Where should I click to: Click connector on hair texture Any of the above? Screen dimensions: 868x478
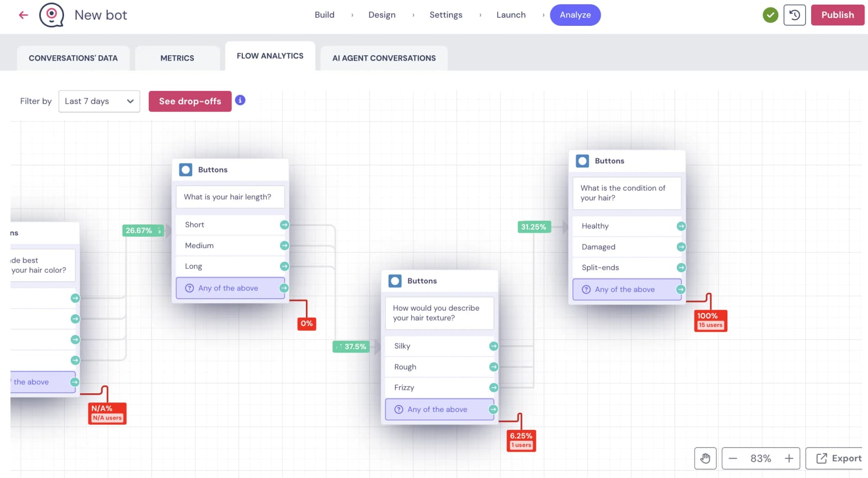point(493,409)
